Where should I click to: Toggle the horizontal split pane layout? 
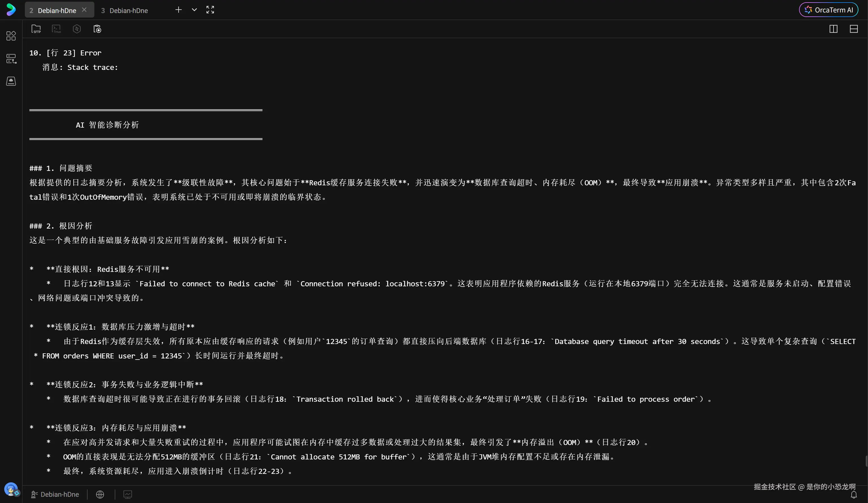[x=854, y=29]
